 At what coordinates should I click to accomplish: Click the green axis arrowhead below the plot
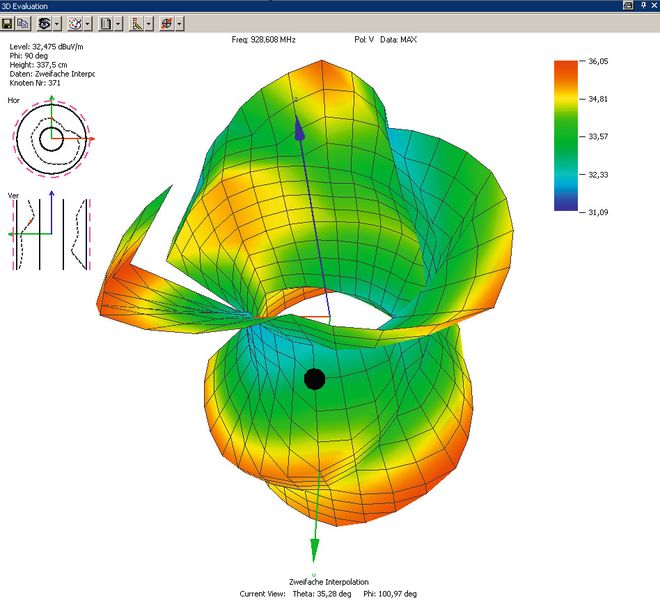[314, 551]
